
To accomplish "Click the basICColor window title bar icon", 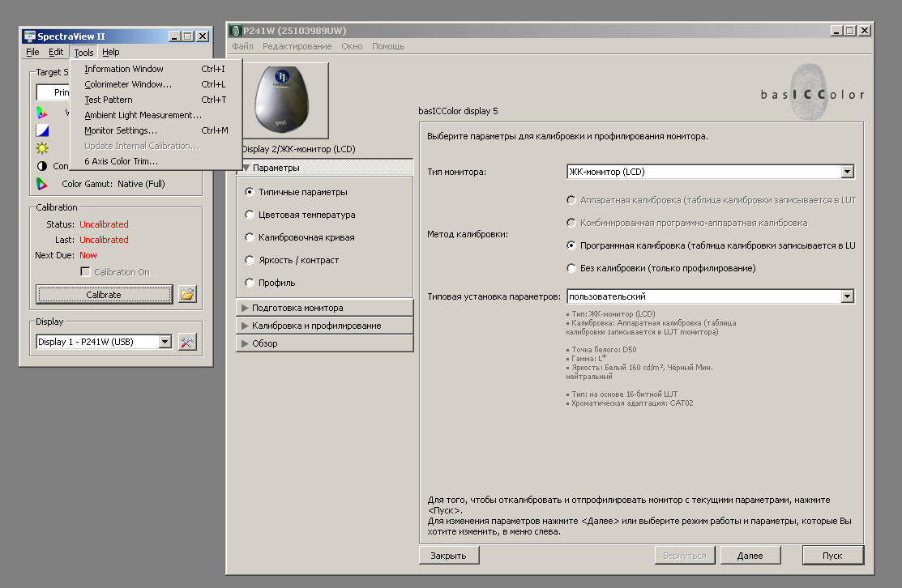I will [235, 31].
